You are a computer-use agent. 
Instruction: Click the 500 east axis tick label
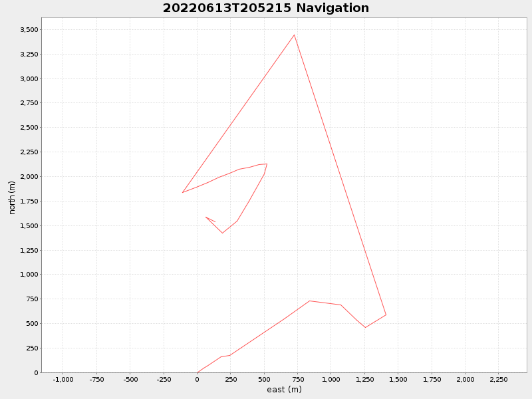264,379
